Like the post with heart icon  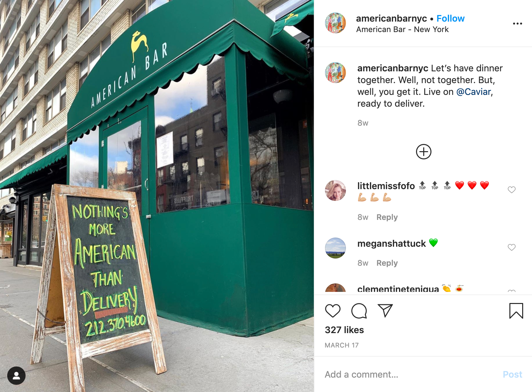click(332, 311)
